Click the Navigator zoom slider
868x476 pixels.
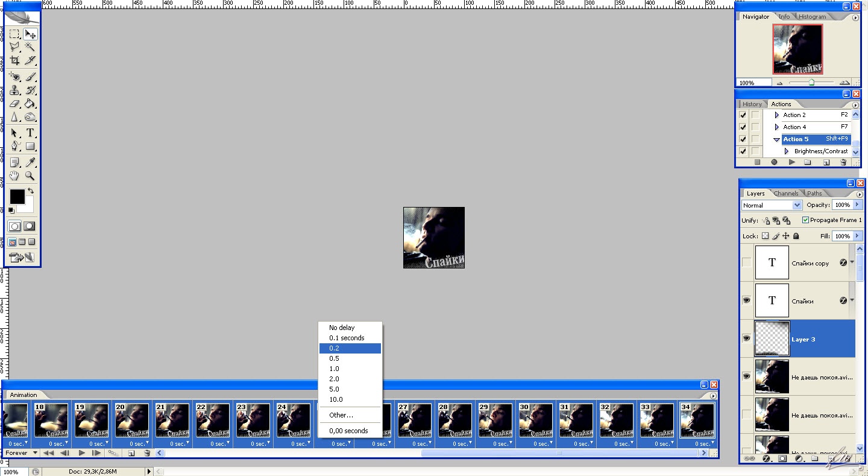tap(811, 83)
